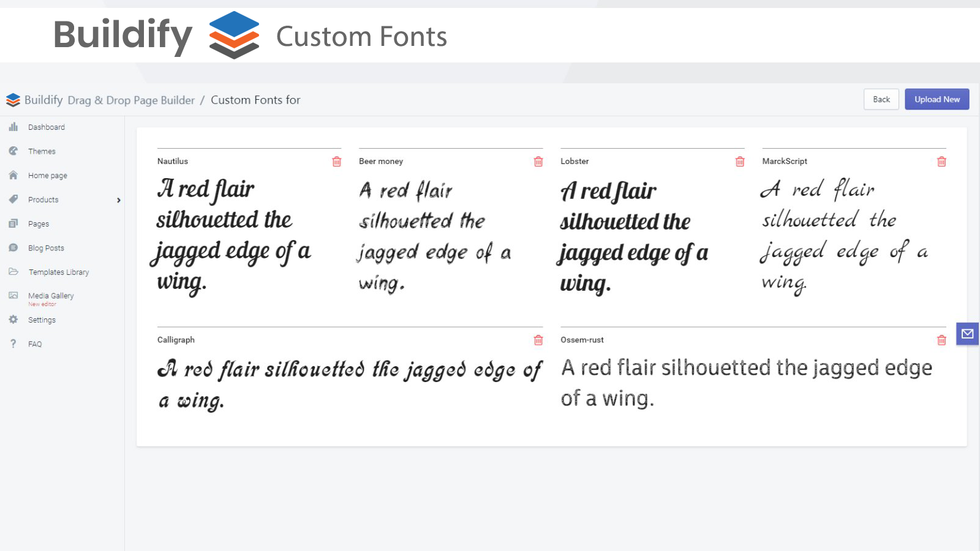
Task: Click the Custom Fonts header title
Action: tap(361, 37)
